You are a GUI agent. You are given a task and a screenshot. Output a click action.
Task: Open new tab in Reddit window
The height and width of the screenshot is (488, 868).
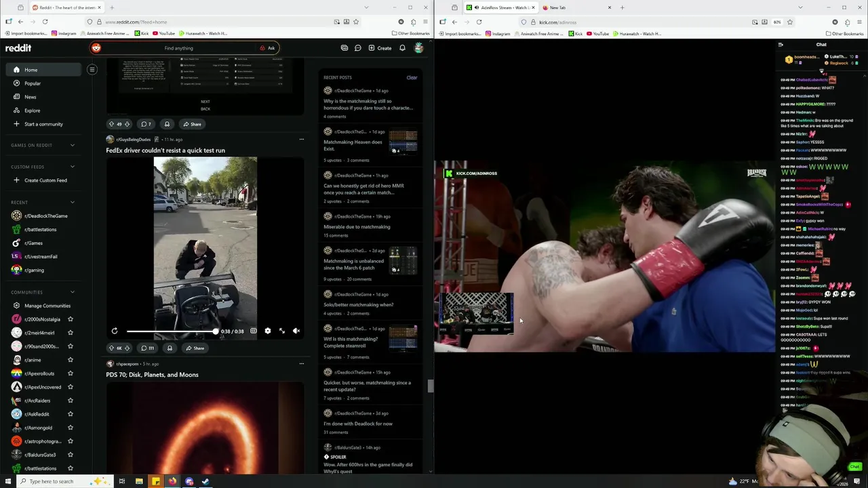tap(112, 7)
